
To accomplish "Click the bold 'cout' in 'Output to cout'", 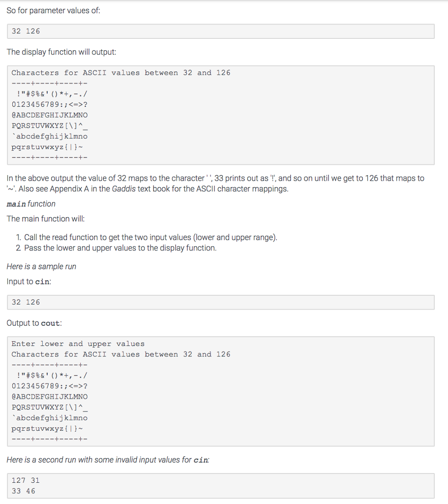I will 51,323.
